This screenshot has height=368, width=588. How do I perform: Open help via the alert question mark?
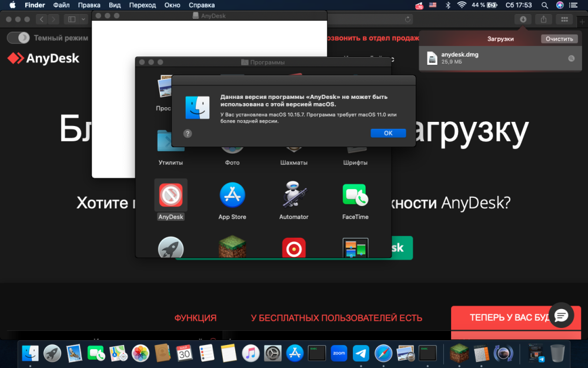[x=188, y=133]
